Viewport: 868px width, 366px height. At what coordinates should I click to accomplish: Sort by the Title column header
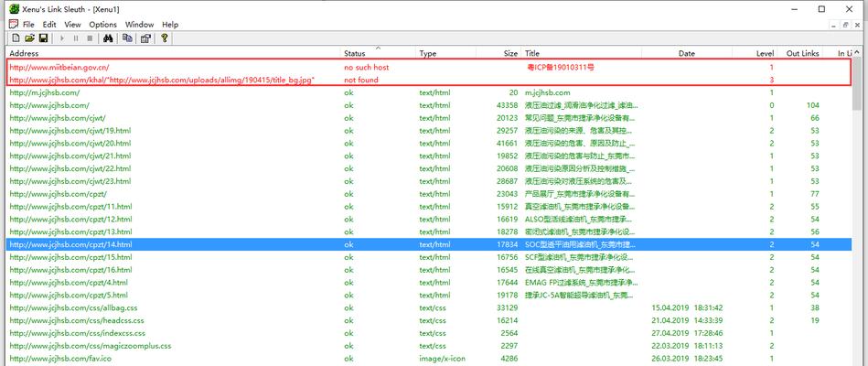(x=581, y=53)
